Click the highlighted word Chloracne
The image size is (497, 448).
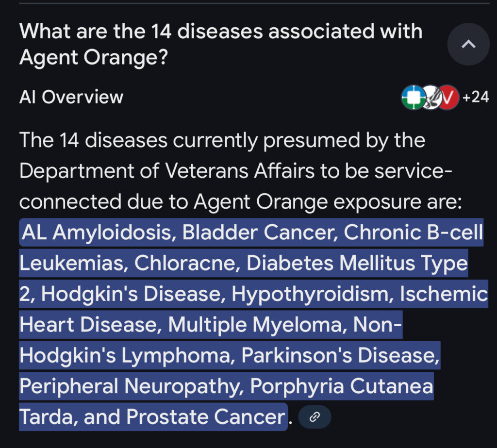tap(186, 264)
